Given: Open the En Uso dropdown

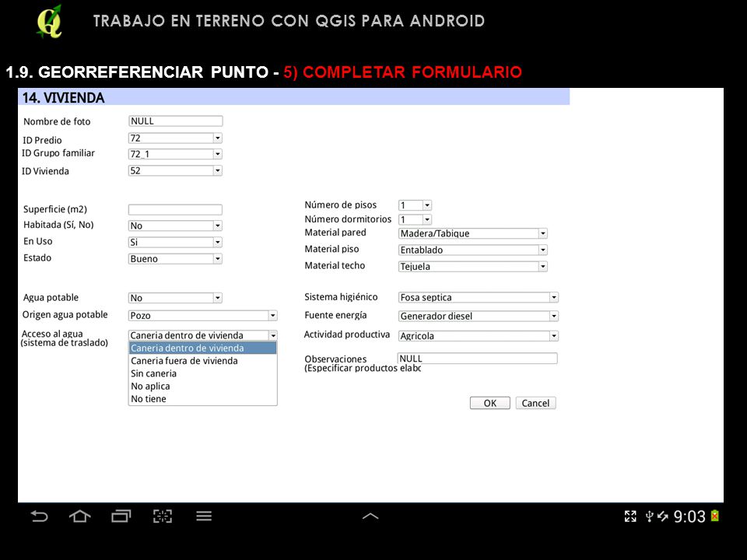Looking at the screenshot, I should (175, 243).
